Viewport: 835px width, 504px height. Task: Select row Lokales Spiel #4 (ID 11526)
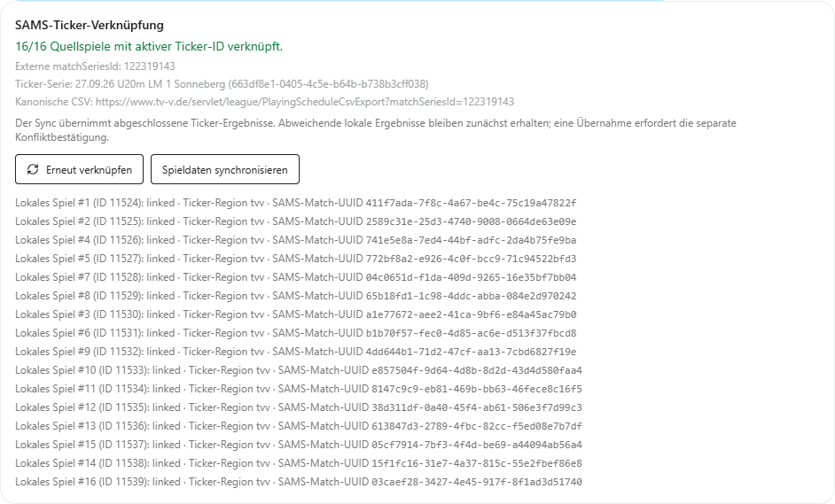click(295, 240)
